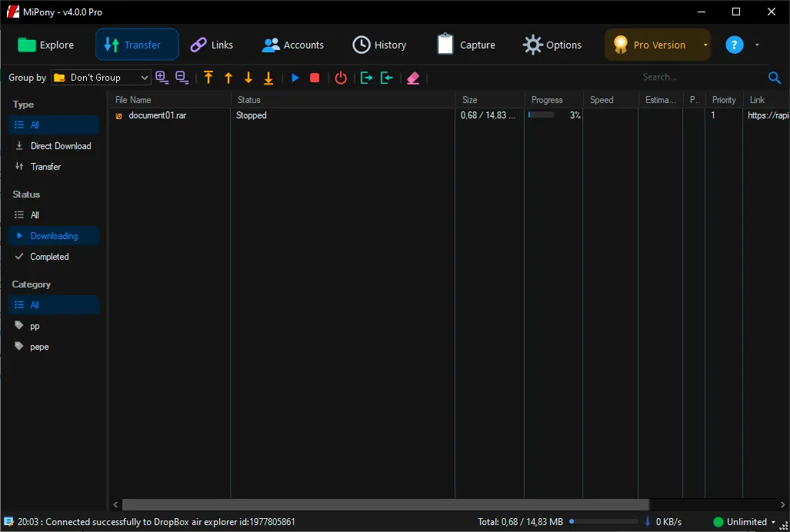Click the green Unlimited status indicator

[x=718, y=522]
